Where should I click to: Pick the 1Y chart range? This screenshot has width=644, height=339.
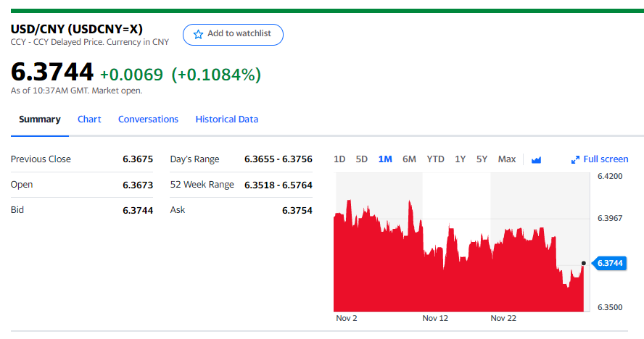tap(460, 159)
